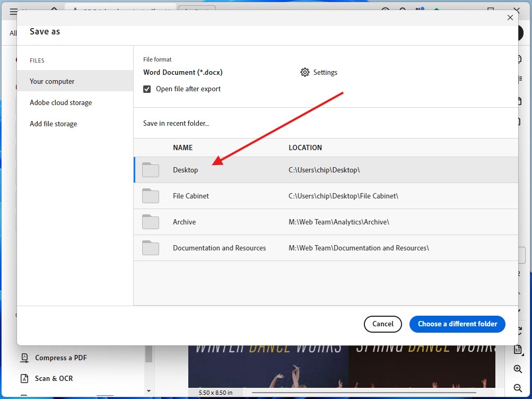This screenshot has height=399, width=532.
Task: Click the zoom in magnifier icon
Action: pyautogui.click(x=518, y=369)
